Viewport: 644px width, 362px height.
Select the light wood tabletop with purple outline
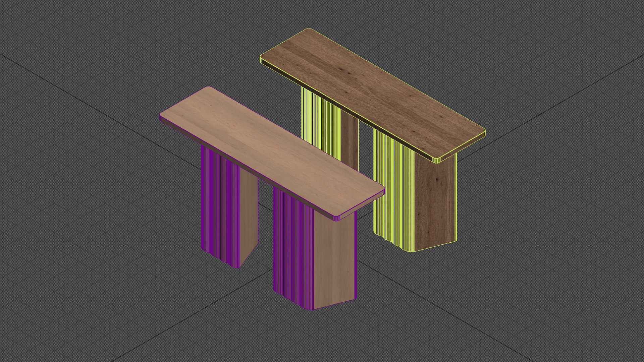coord(272,153)
